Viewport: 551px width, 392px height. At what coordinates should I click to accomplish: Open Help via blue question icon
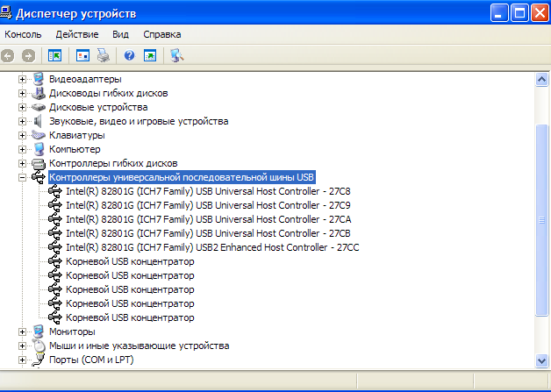[129, 55]
